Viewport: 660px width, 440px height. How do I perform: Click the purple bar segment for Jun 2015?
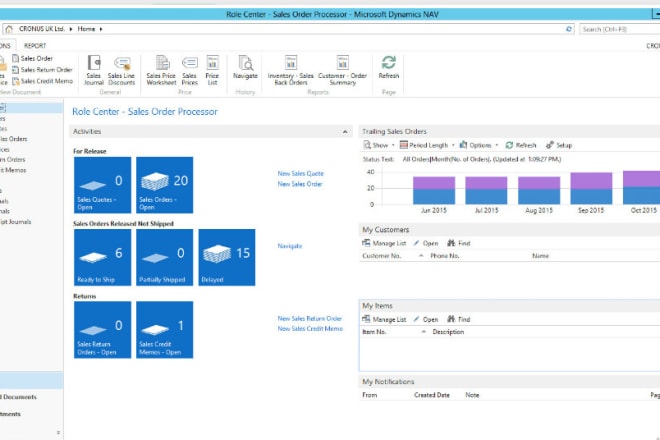pyautogui.click(x=434, y=183)
